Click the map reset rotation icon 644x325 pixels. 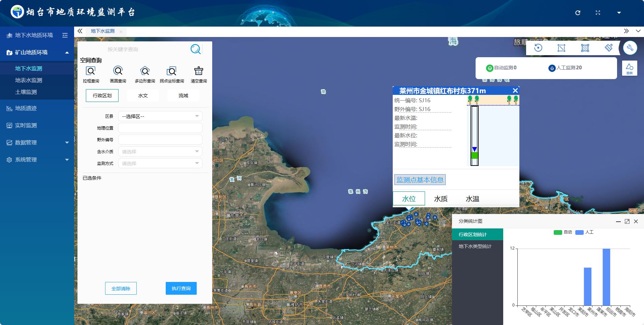coord(538,48)
